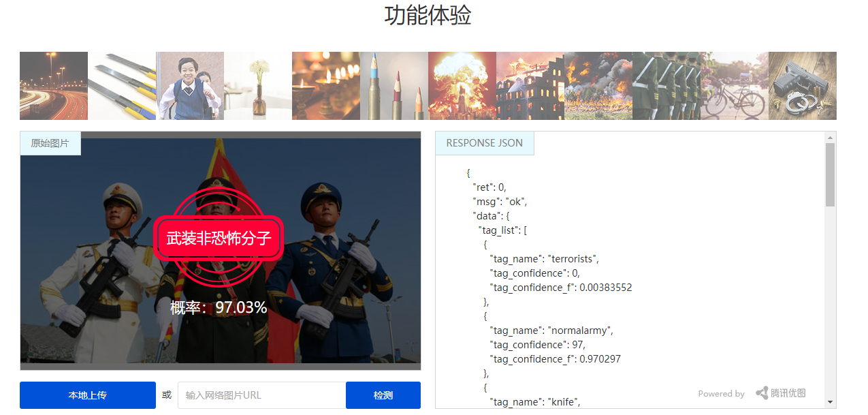868x415 pixels.
Task: Select the candle lamps sample thumbnail
Action: coord(326,86)
